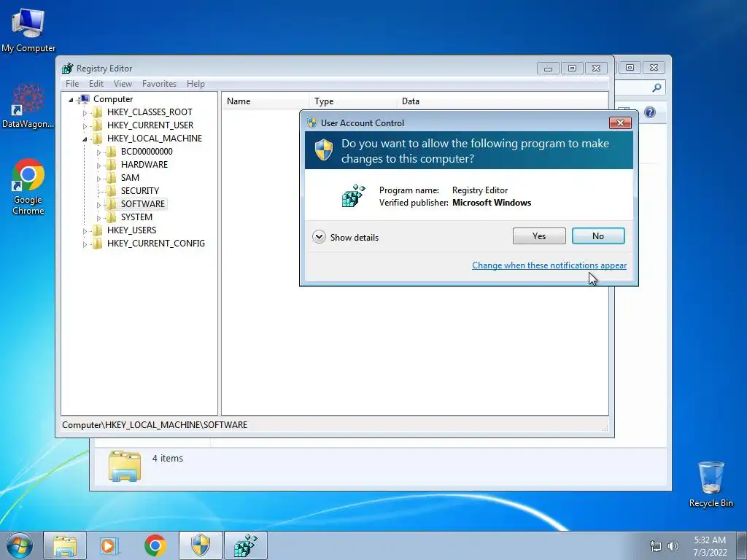Click the volume speaker tray icon
This screenshot has width=747, height=560.
(x=673, y=546)
